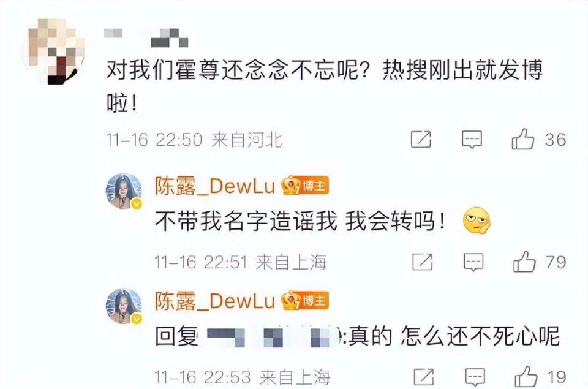Open comment icon on 22:53 reply
The height and width of the screenshot is (389, 588).
click(x=475, y=377)
